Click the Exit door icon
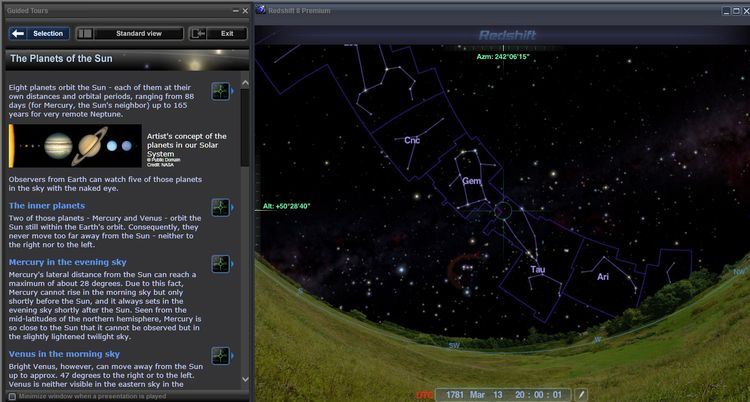 (198, 34)
